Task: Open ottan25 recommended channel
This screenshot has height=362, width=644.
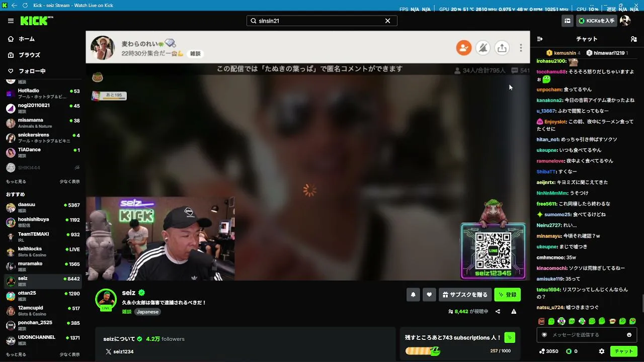Action: point(43,296)
